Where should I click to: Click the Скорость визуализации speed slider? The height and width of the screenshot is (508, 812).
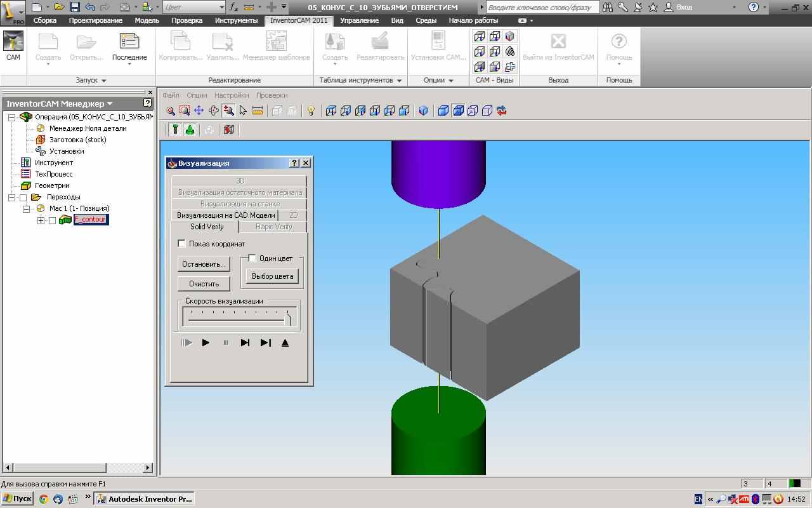(239, 316)
